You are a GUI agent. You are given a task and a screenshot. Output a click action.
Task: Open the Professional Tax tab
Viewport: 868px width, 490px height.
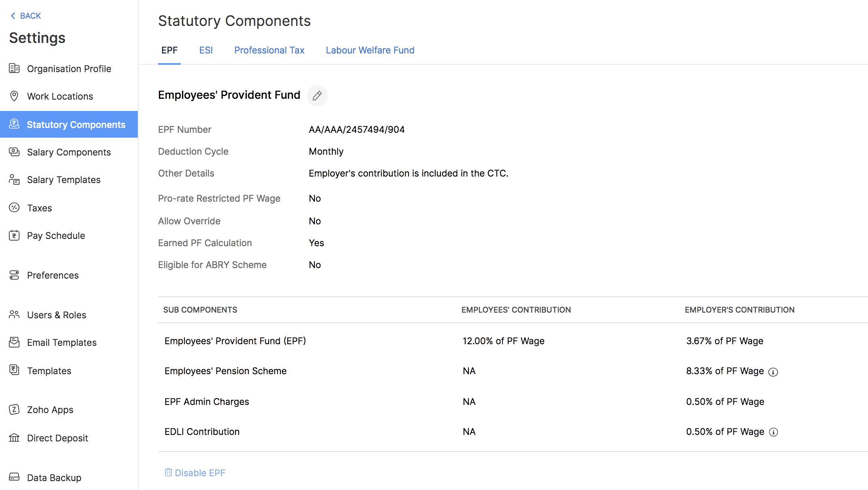[x=269, y=50]
